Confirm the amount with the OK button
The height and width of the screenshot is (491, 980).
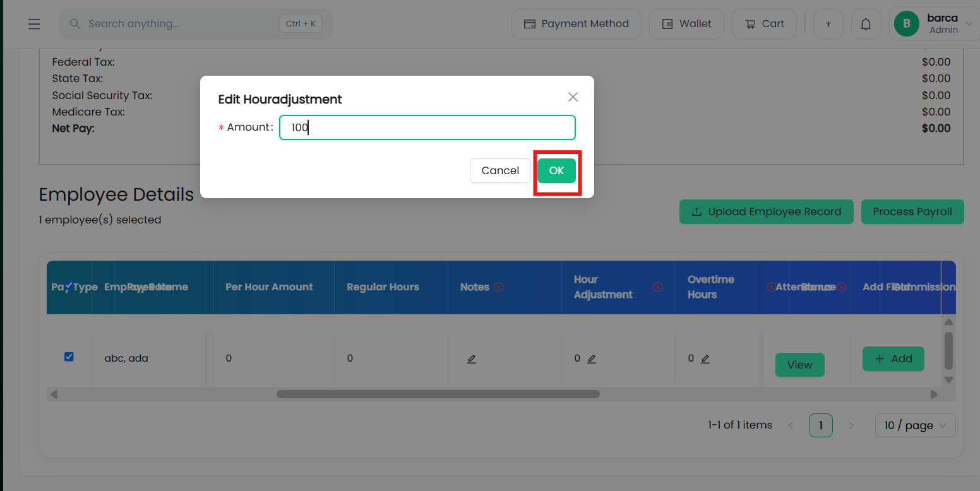coord(556,170)
